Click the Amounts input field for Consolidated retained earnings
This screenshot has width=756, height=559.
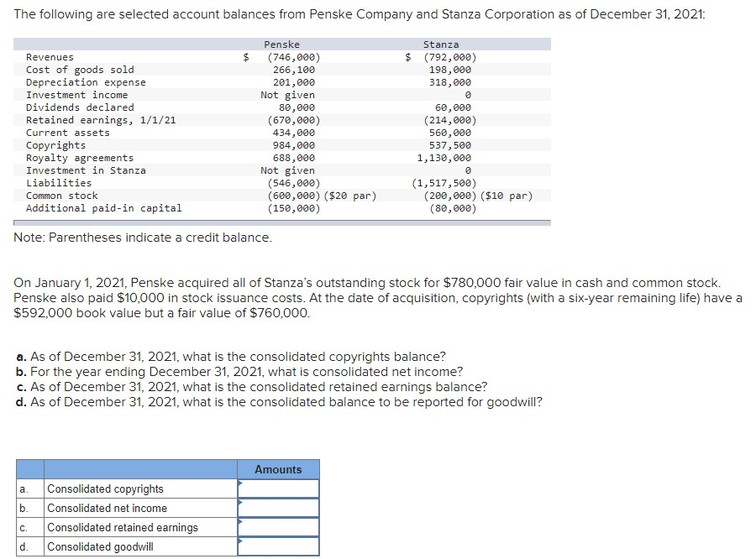coord(280,526)
